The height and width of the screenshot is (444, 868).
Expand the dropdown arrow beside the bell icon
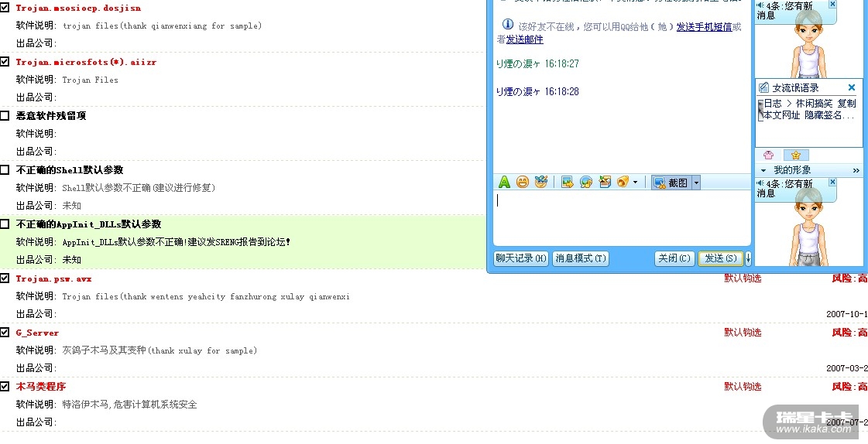(635, 183)
